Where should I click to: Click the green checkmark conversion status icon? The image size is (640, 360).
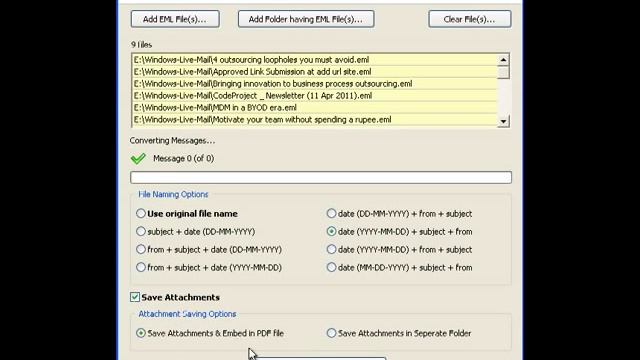[x=138, y=158]
